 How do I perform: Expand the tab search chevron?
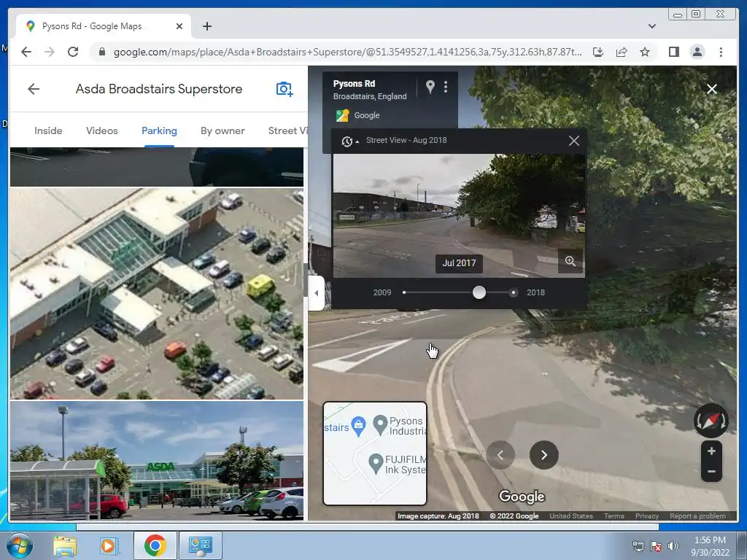(x=651, y=26)
